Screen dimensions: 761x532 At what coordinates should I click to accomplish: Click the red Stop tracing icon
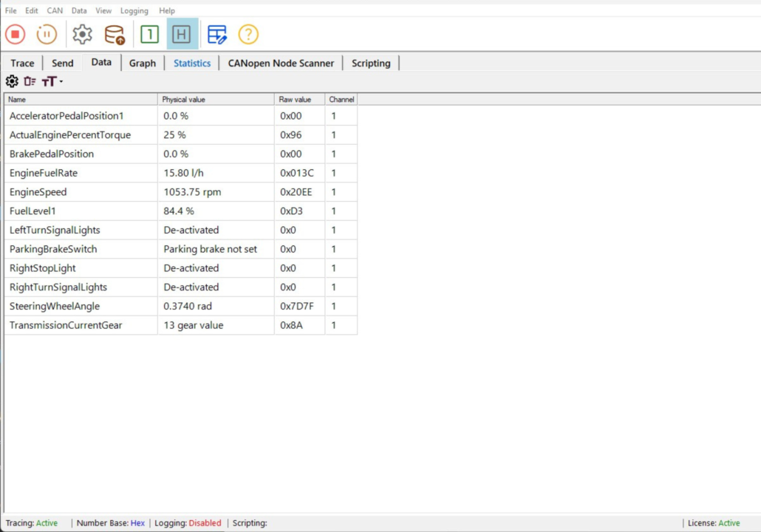point(16,34)
